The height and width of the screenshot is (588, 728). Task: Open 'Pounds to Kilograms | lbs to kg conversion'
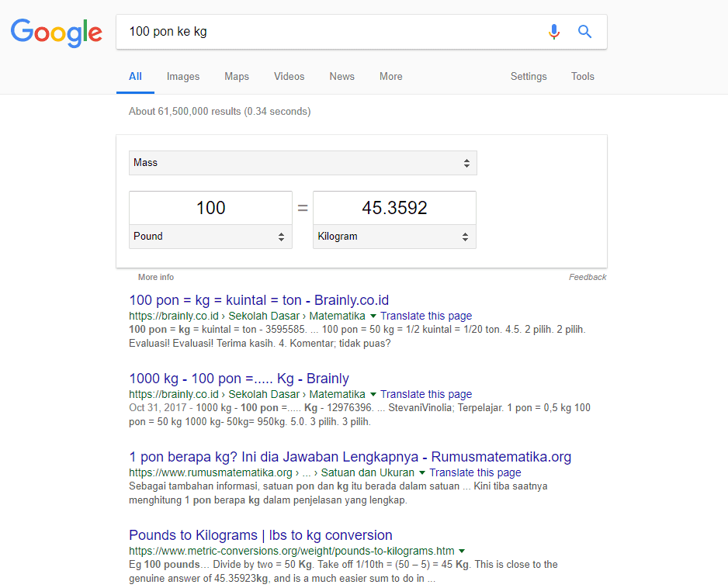(261, 535)
